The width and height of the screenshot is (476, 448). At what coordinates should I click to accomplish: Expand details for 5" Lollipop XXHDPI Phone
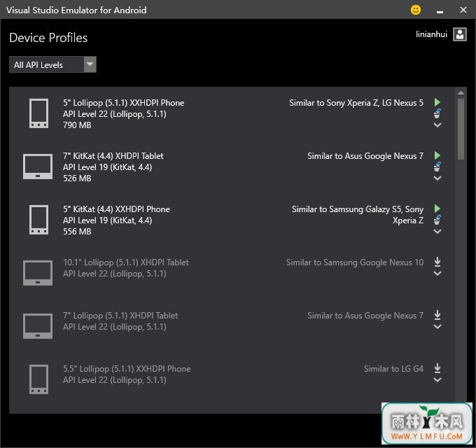pos(437,125)
